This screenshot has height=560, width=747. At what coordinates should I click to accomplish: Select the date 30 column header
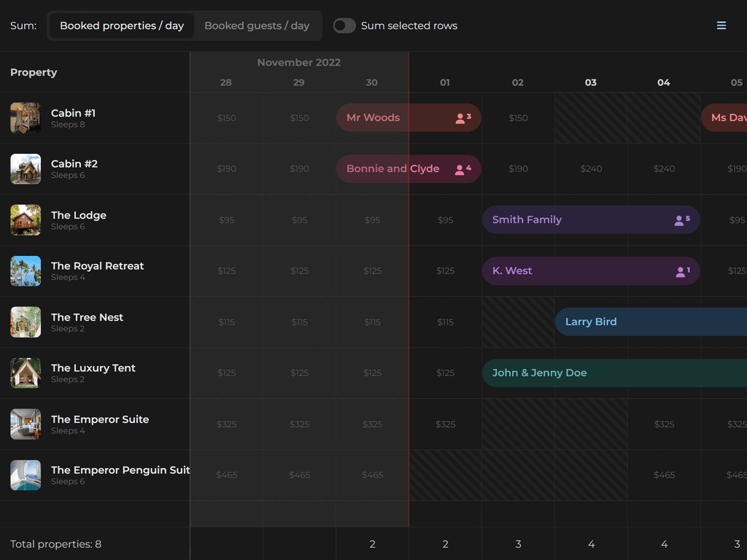371,82
